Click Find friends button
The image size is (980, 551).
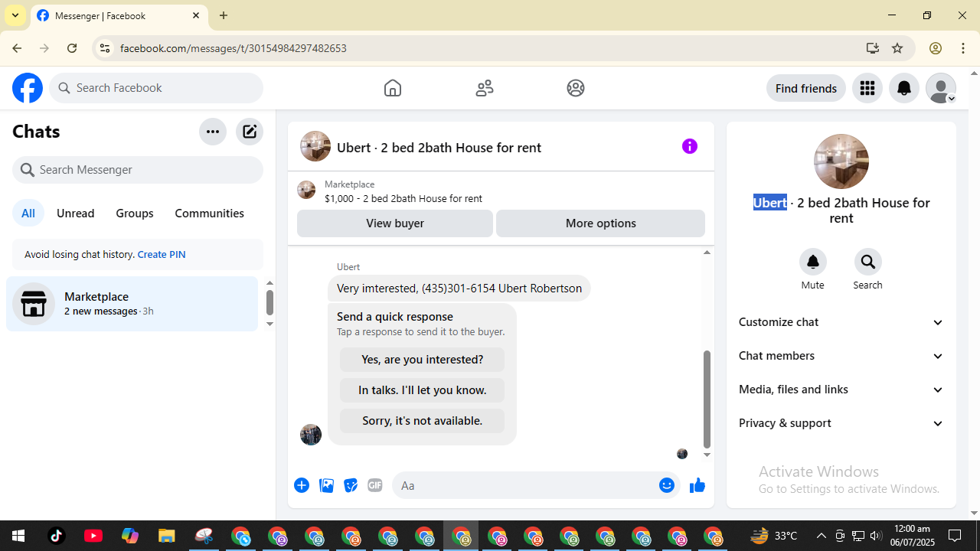[x=806, y=88]
